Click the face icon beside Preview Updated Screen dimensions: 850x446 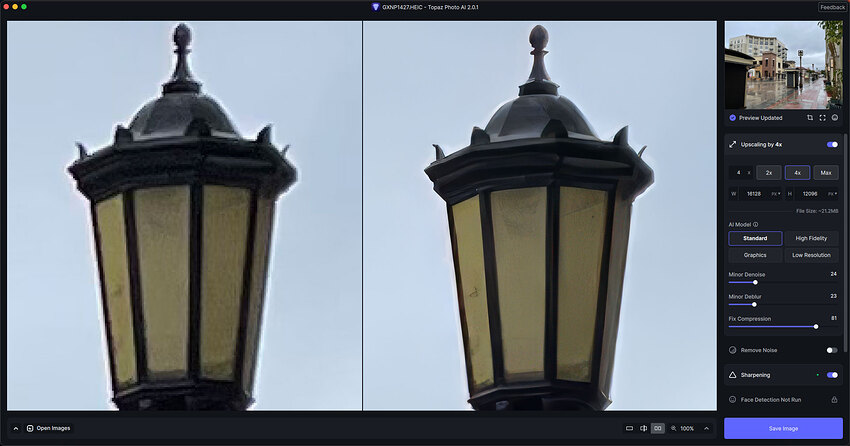835,118
